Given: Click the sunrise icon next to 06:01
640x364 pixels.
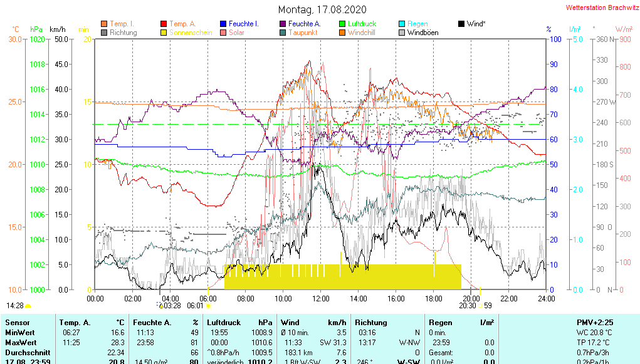Looking at the screenshot, I should (209, 306).
